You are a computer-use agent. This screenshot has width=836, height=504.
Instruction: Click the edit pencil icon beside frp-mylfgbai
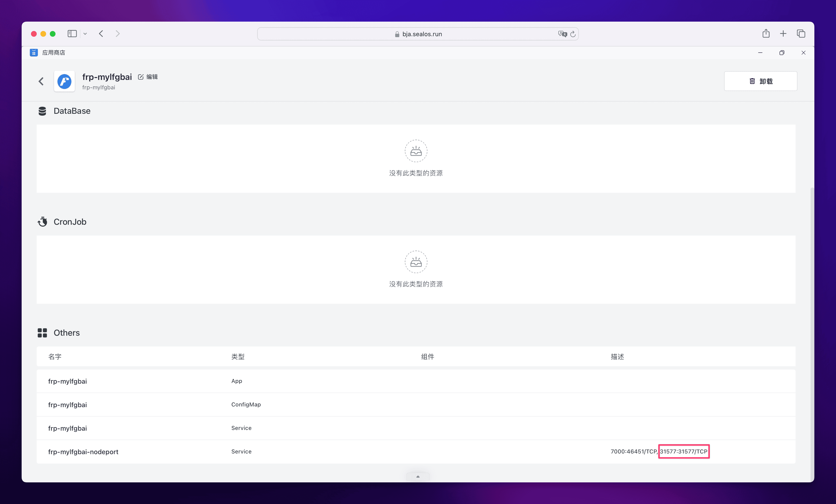[140, 77]
